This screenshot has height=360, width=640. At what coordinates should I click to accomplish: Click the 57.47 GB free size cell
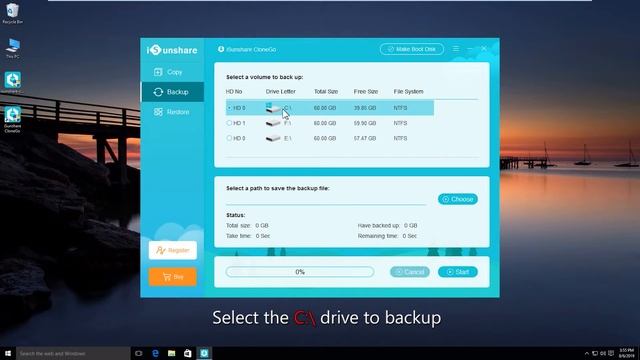(x=365, y=138)
